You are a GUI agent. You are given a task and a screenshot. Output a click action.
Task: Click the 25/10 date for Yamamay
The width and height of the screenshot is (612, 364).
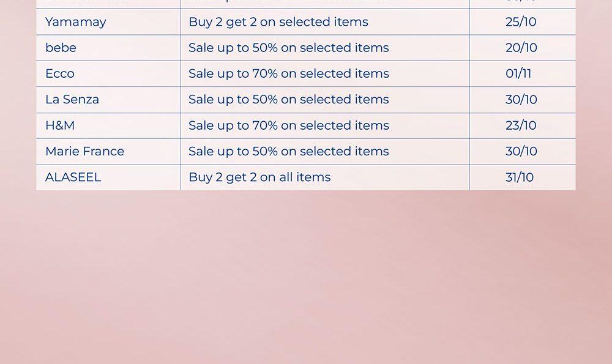tap(521, 22)
